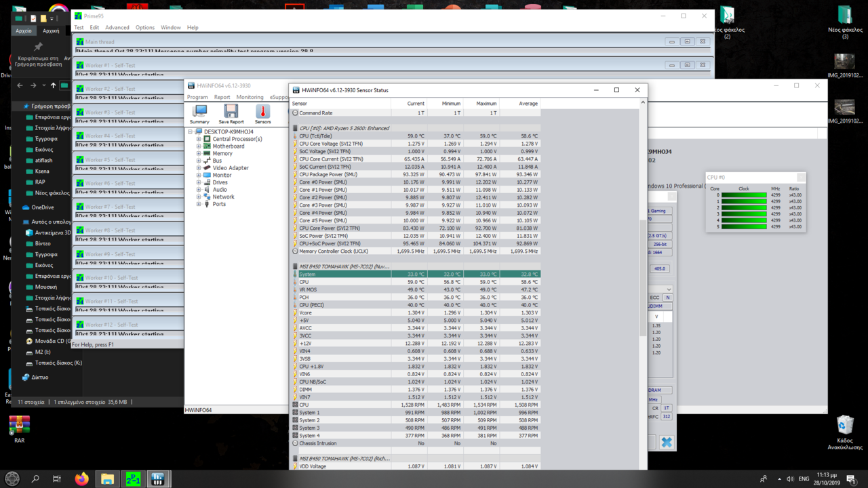
Task: Open File Explorer from the taskbar
Action: [x=107, y=479]
